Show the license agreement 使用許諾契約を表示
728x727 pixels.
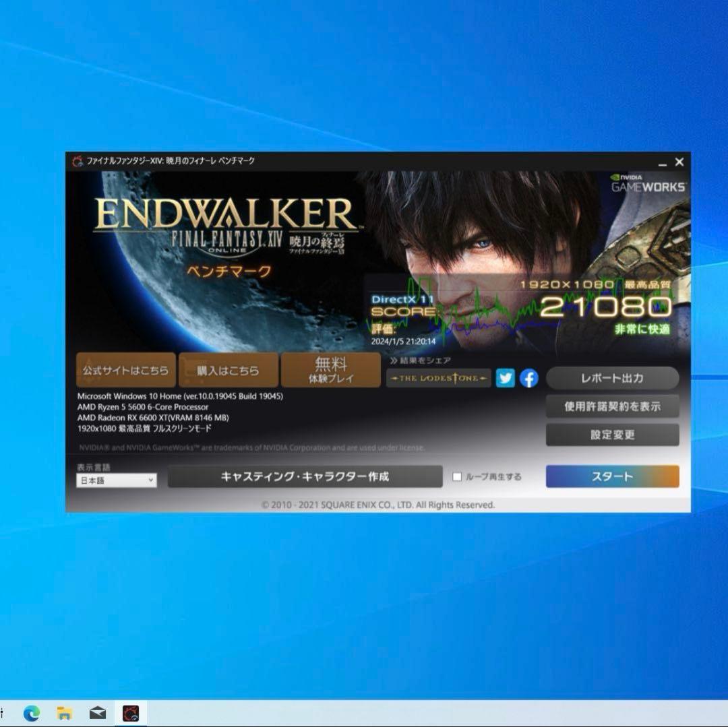(612, 406)
